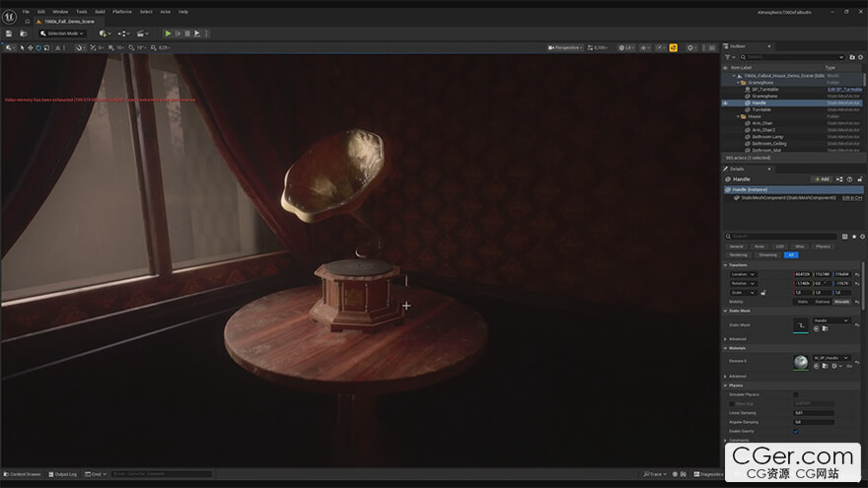Click the Save current level icon
The width and height of the screenshot is (868, 488).
point(9,34)
